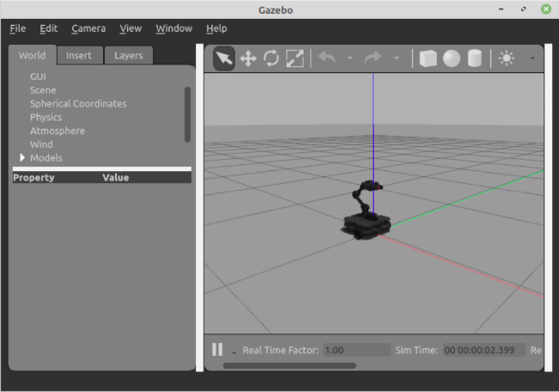Switch to the World tab
Viewport: 559px width, 392px height.
(32, 55)
